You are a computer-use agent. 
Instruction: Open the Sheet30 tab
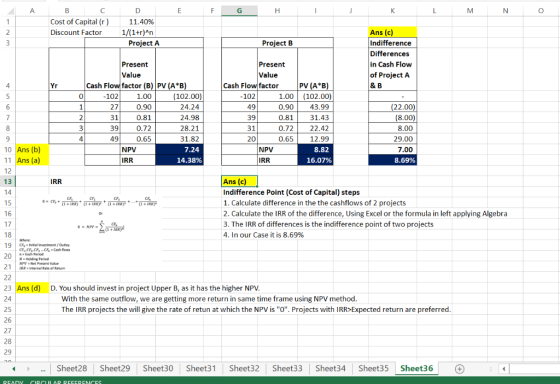click(158, 368)
